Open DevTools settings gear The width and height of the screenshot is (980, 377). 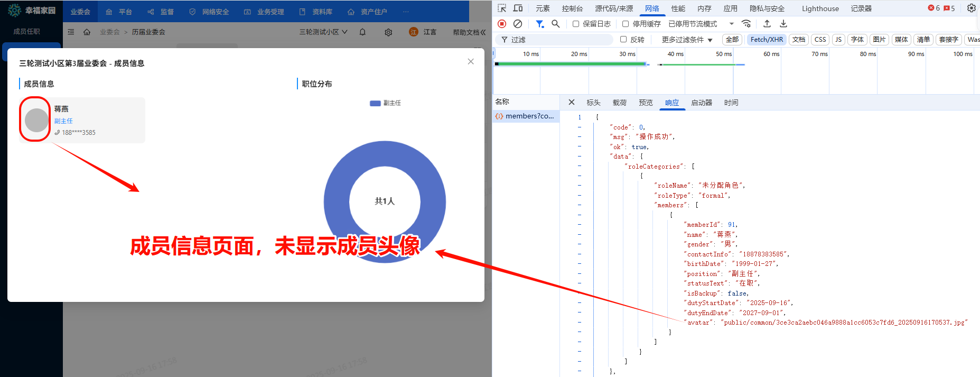click(x=971, y=8)
